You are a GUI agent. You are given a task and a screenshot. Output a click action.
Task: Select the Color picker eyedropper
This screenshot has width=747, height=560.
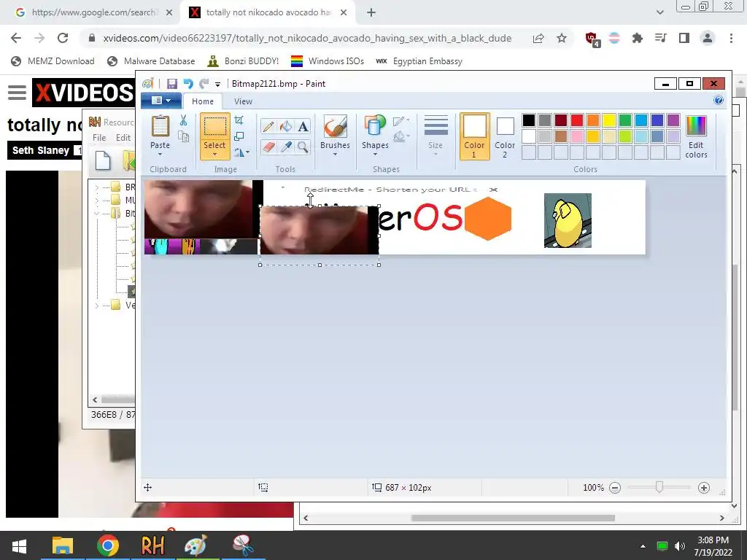pyautogui.click(x=286, y=147)
